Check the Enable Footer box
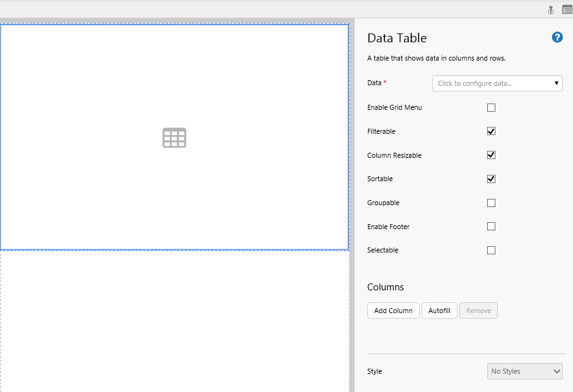The image size is (573, 392). [x=491, y=227]
